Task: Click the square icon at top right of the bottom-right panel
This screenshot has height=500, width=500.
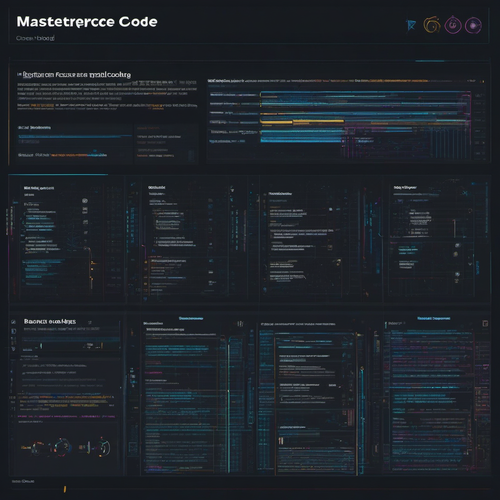Action: click(485, 323)
